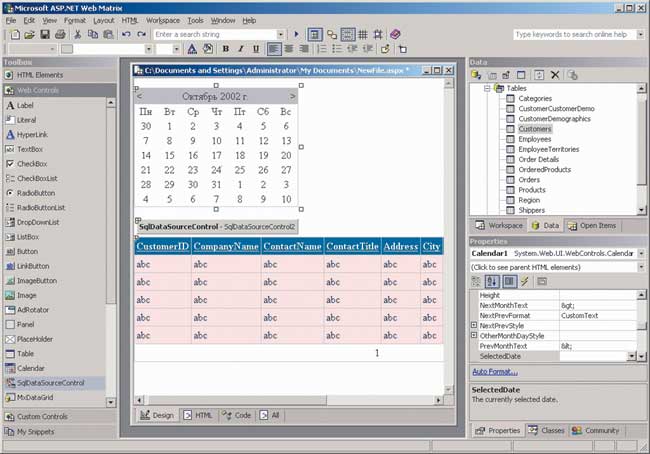650x454 pixels.
Task: Toggle Align Center button
Action: [289, 49]
